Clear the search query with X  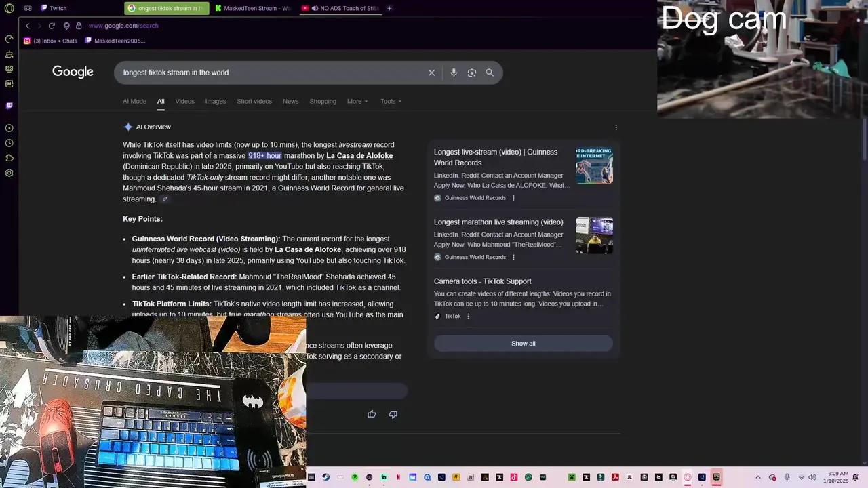pyautogui.click(x=431, y=73)
